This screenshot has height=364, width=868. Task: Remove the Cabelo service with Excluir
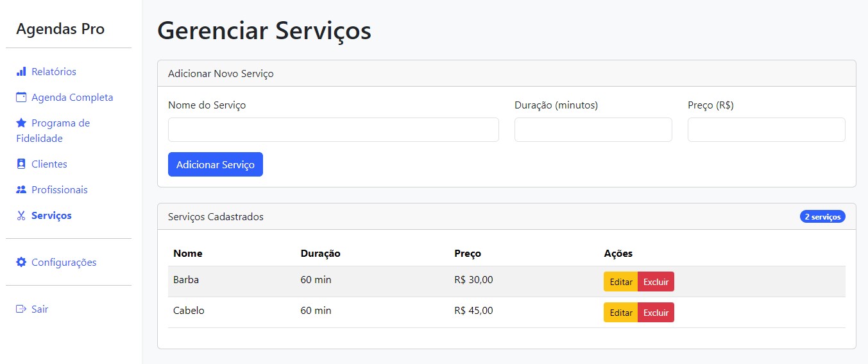coord(656,313)
